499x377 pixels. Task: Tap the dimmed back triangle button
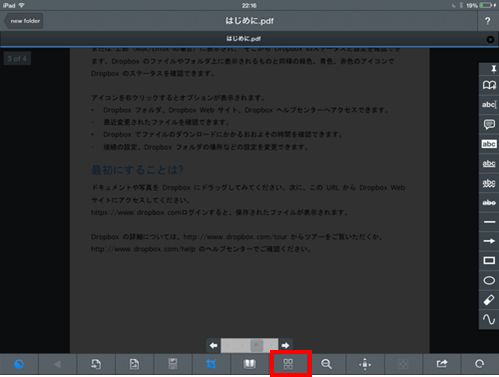(x=58, y=364)
